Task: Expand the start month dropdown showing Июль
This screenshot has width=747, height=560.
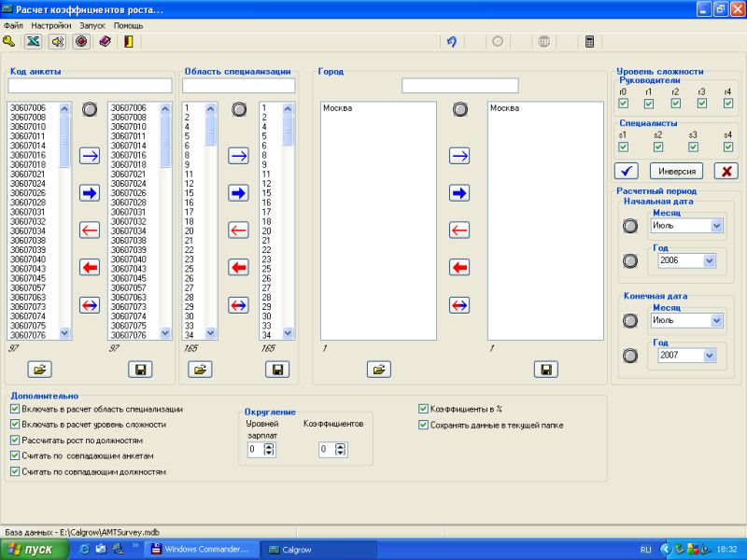Action: click(716, 226)
